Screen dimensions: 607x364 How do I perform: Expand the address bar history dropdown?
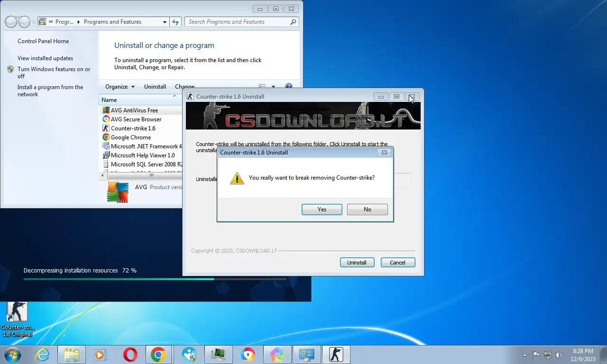(165, 22)
